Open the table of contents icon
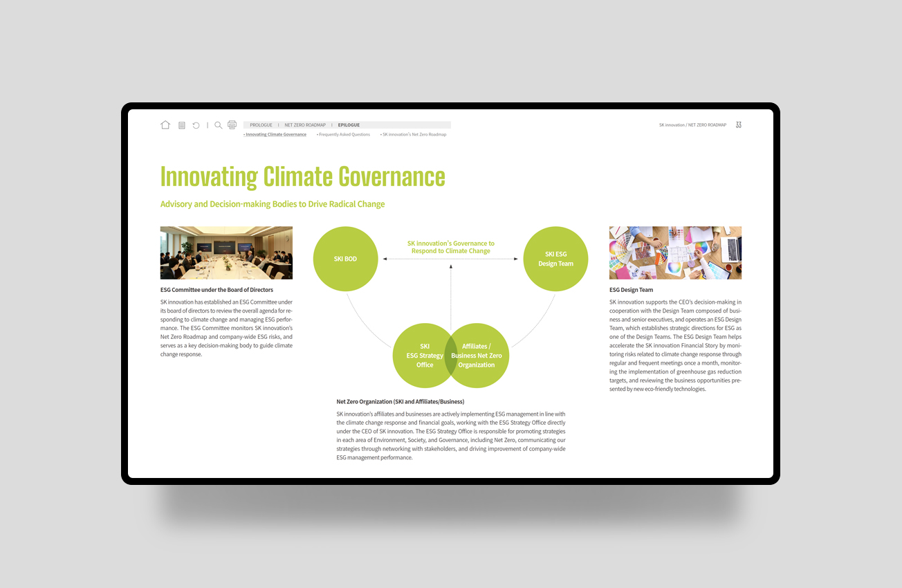Viewport: 902px width, 588px height. [x=182, y=125]
